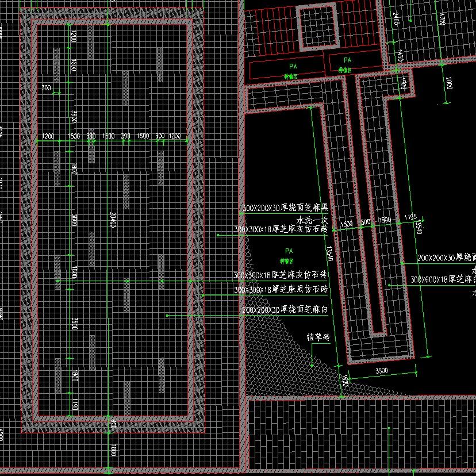Select the 20400 vertical dimension text
The width and height of the screenshot is (476, 476).
pyautogui.click(x=112, y=221)
